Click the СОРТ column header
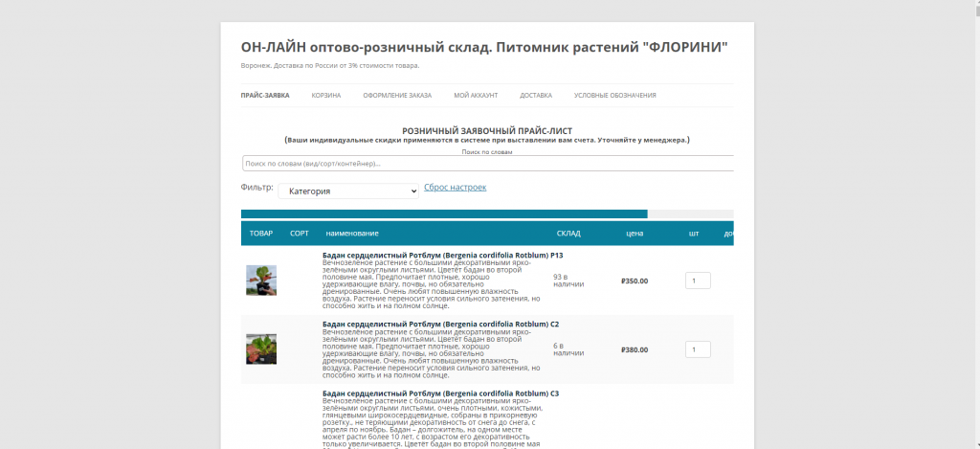This screenshot has width=980, height=449. pyautogui.click(x=300, y=234)
